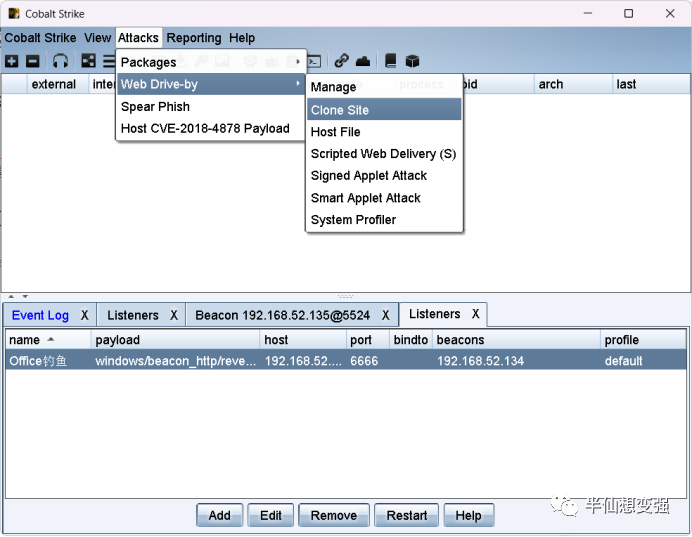692x537 pixels.
Task: Select Smart Applet Attack
Action: click(384, 198)
